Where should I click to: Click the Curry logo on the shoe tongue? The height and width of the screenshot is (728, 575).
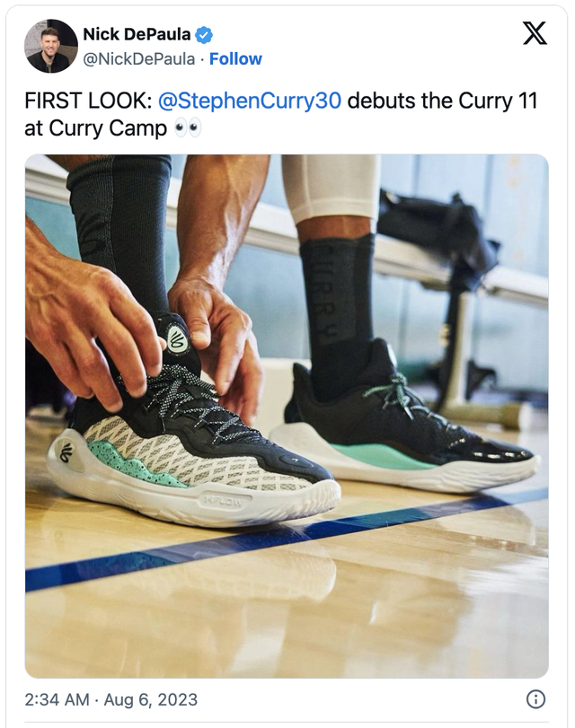point(177,338)
